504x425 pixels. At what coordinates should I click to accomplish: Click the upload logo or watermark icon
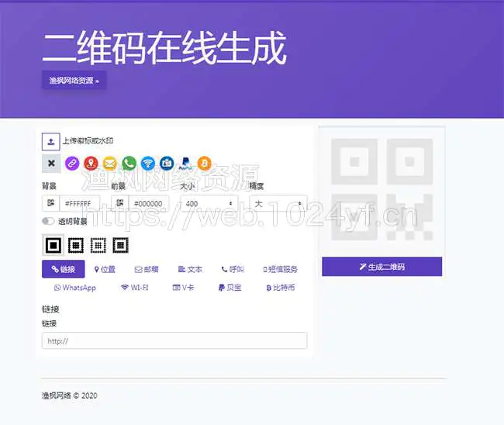coord(51,141)
